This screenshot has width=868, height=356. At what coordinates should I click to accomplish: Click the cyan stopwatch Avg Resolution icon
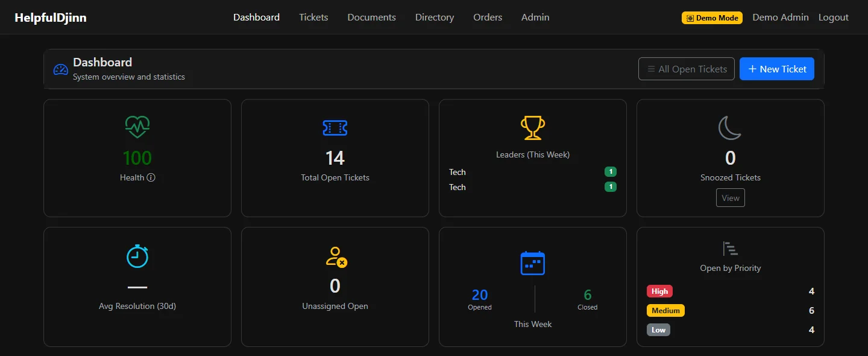point(137,256)
